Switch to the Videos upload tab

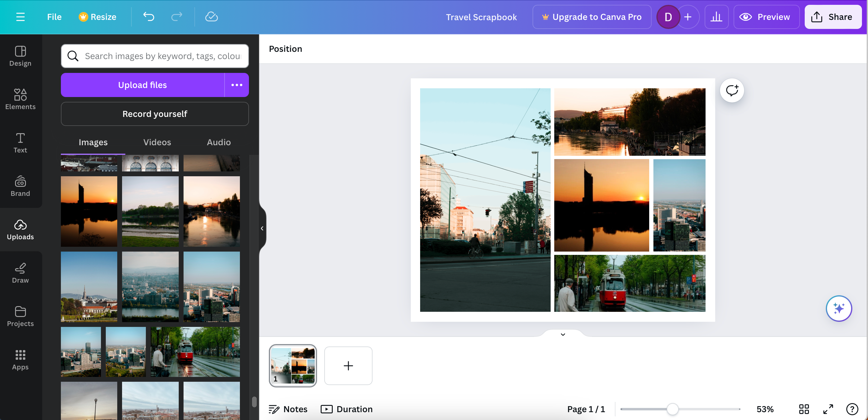157,142
